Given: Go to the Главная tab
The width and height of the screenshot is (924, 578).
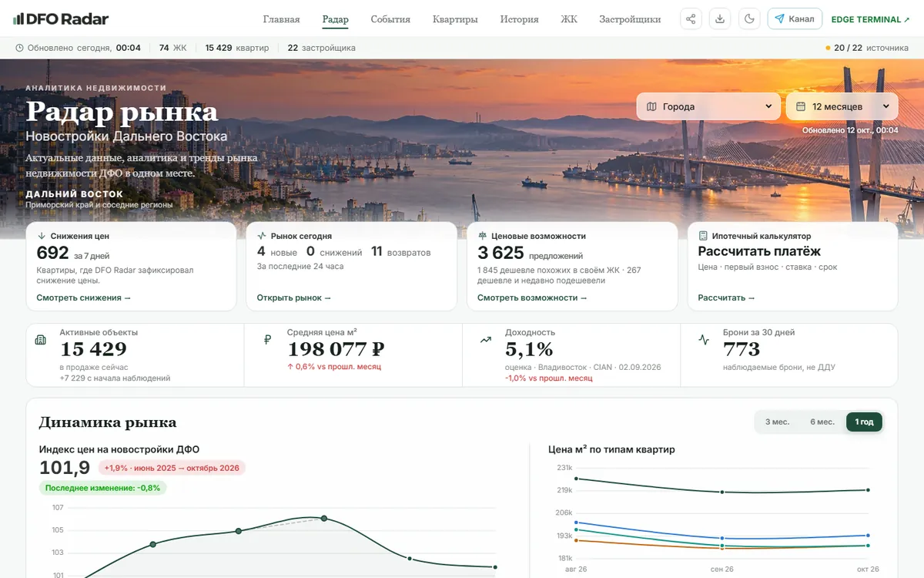Looking at the screenshot, I should point(282,19).
